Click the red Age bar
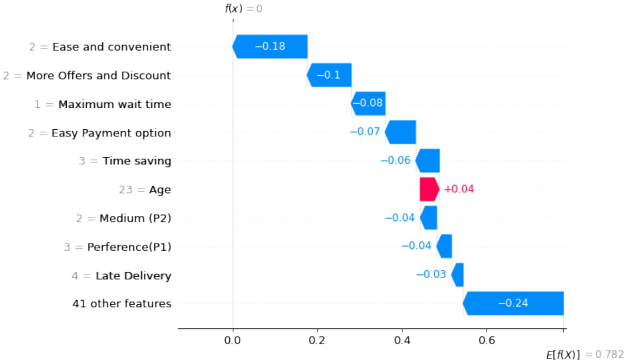Image resolution: width=628 pixels, height=364 pixels. (x=429, y=189)
